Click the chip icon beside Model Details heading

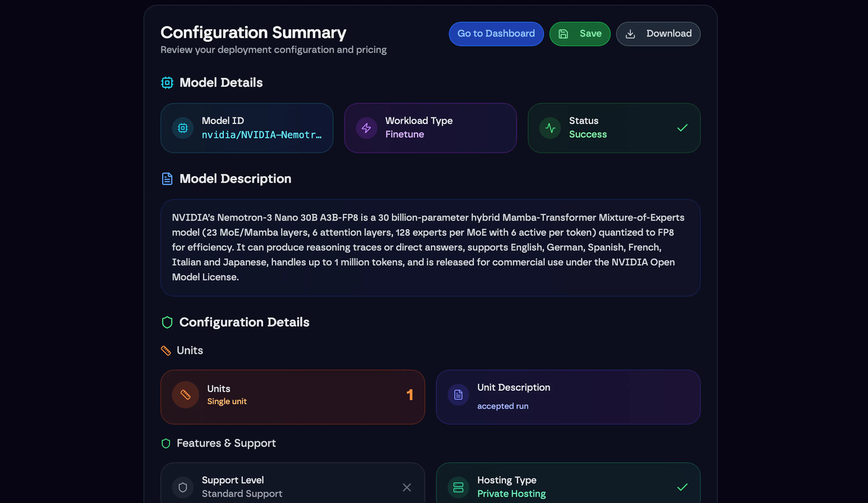167,83
